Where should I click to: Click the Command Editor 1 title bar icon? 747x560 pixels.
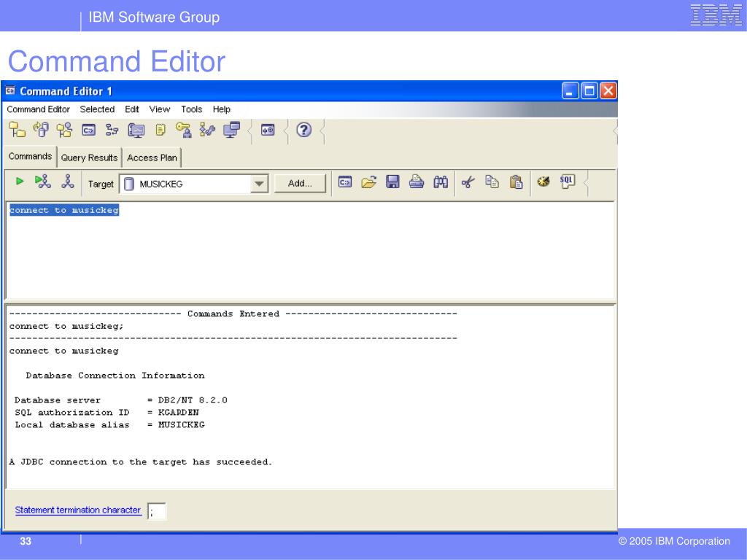(x=10, y=90)
